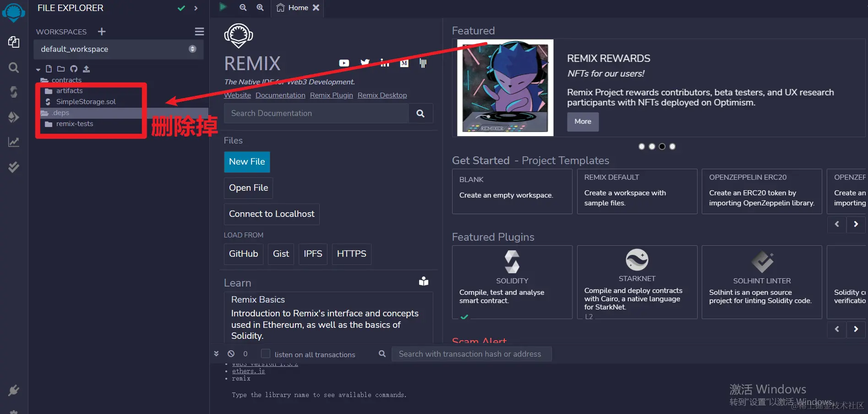Open the Remix Medium blog icon

tap(404, 63)
